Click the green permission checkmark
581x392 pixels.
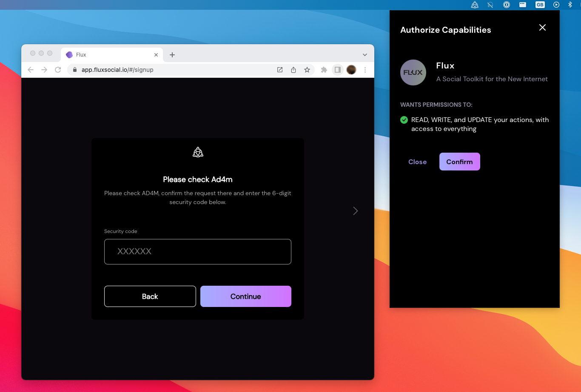(404, 120)
